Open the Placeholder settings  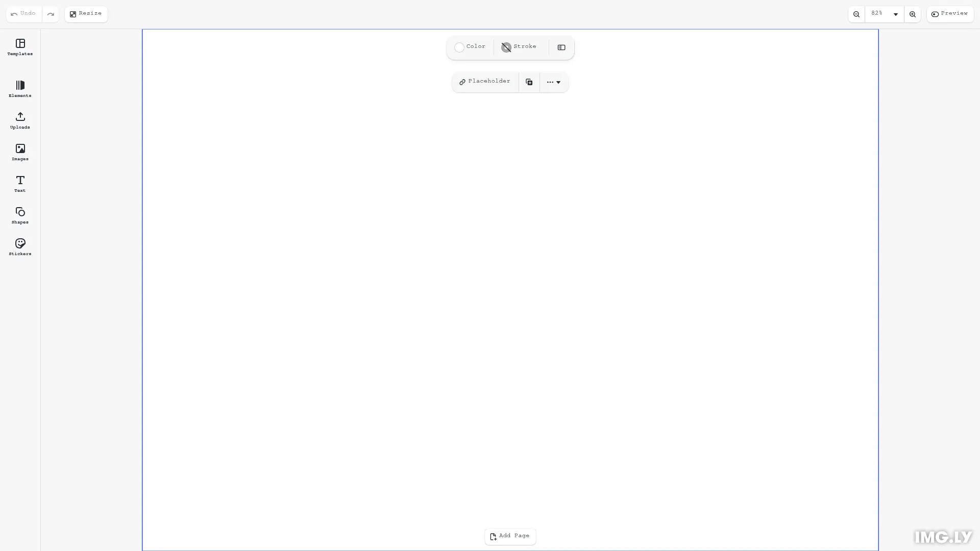point(484,82)
